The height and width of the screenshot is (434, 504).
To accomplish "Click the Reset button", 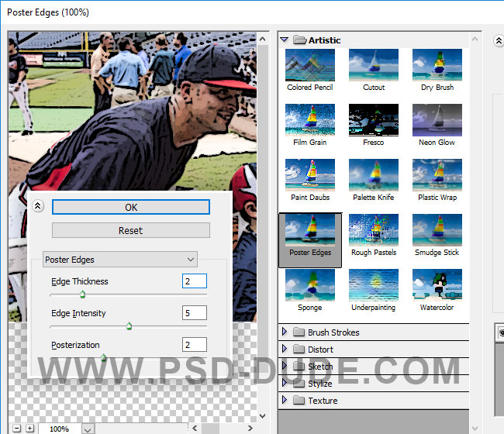I will 131,230.
